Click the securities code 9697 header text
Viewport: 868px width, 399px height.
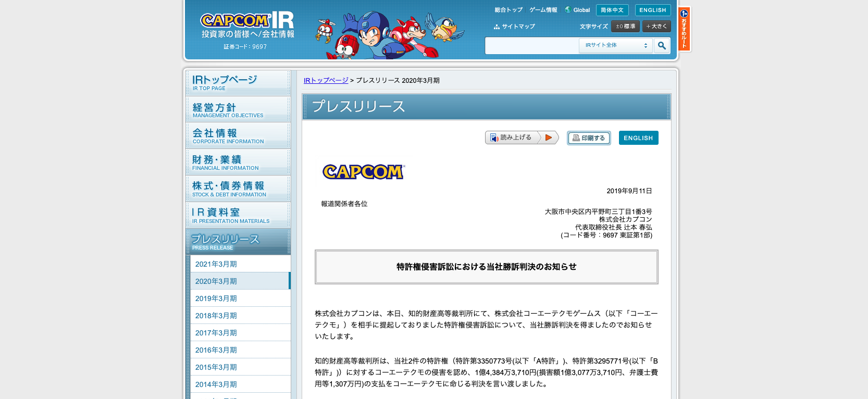[x=245, y=47]
